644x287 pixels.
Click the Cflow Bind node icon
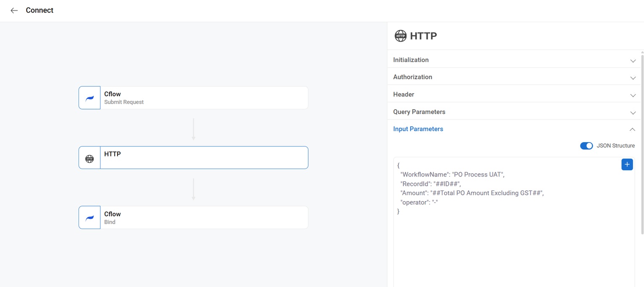89,218
